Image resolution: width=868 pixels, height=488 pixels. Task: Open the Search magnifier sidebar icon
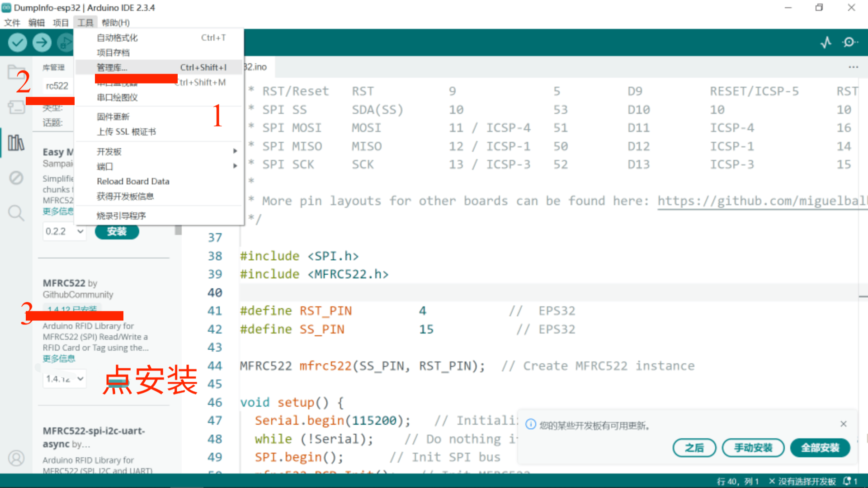tap(16, 212)
